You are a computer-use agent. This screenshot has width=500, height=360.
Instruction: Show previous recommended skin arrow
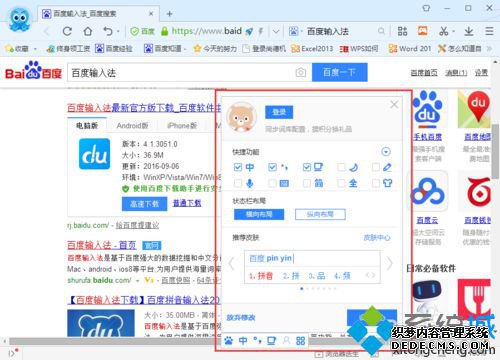tap(232, 264)
